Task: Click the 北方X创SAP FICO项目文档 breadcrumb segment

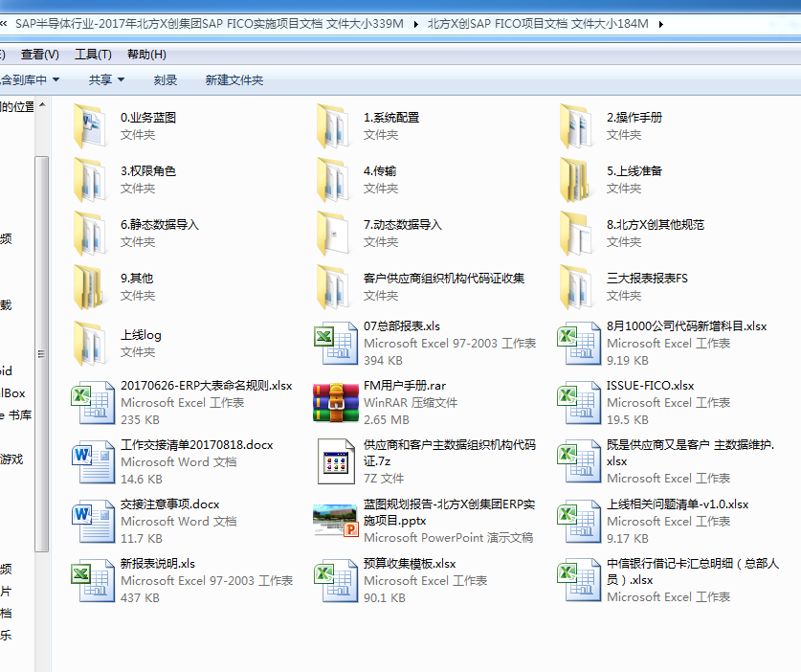Action: coord(538,24)
